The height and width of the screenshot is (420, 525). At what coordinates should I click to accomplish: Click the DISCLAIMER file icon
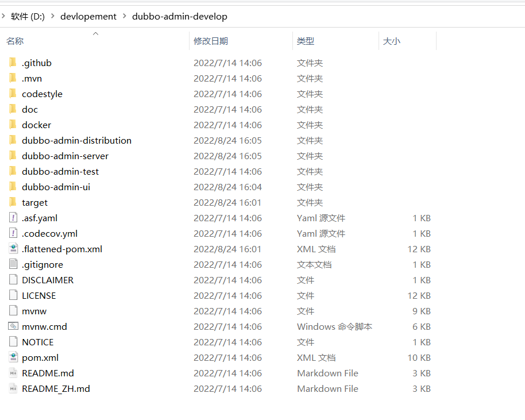[13, 280]
